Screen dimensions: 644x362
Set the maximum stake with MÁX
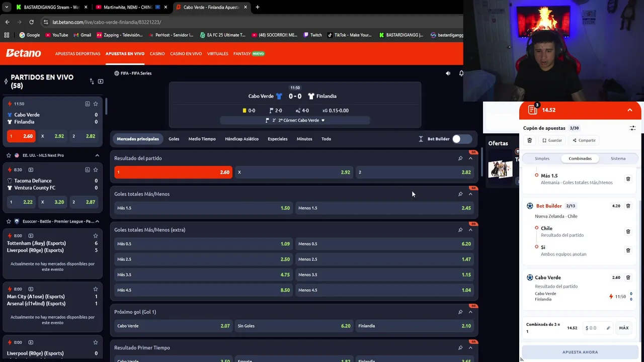624,328
